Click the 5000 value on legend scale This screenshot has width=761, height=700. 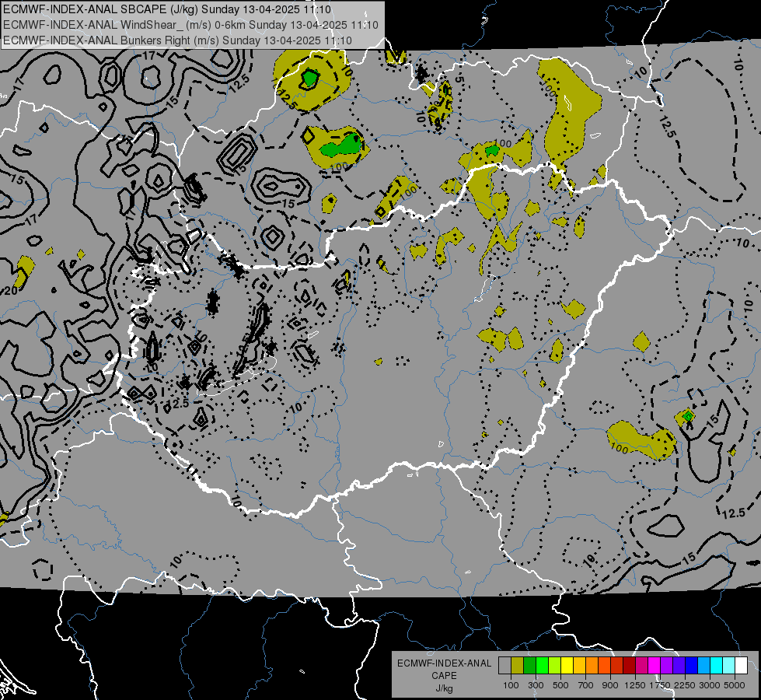(x=735, y=685)
